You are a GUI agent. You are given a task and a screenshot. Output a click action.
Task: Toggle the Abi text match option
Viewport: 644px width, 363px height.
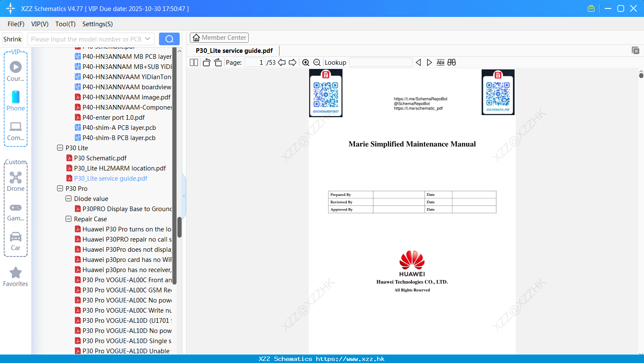440,63
